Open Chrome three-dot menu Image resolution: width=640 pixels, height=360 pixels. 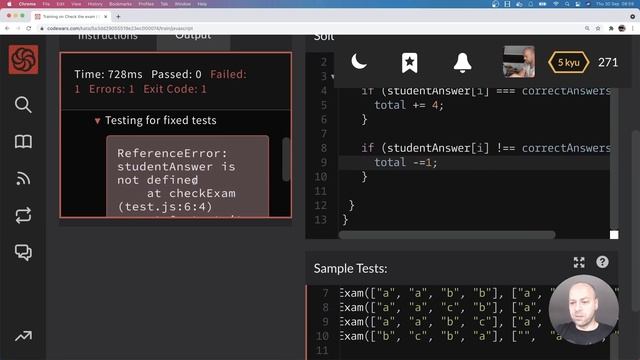click(633, 28)
